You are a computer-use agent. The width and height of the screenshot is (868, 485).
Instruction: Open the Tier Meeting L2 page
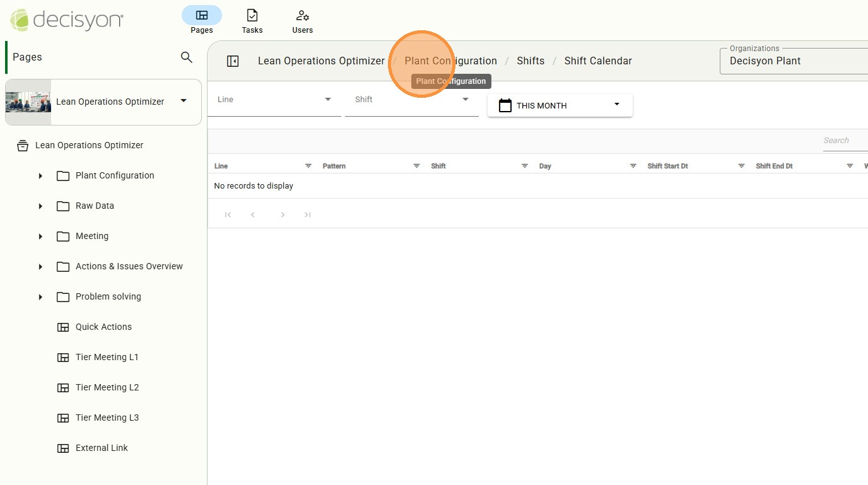(x=107, y=387)
